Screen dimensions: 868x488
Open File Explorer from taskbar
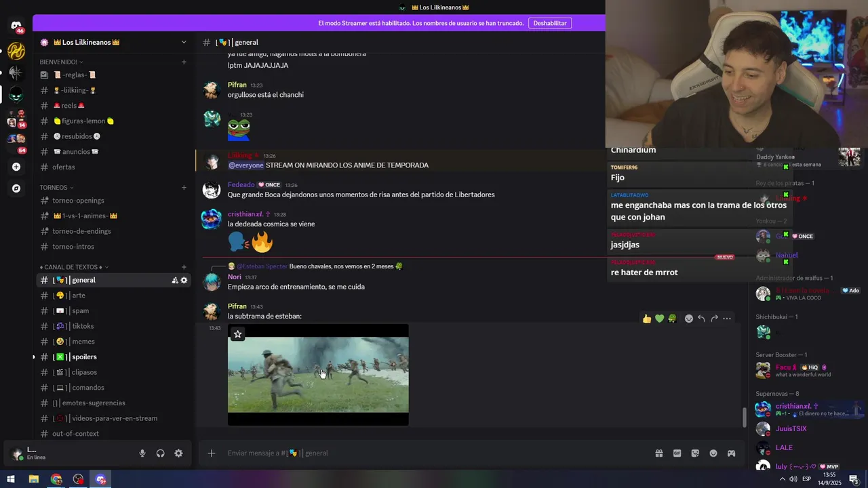tap(33, 479)
